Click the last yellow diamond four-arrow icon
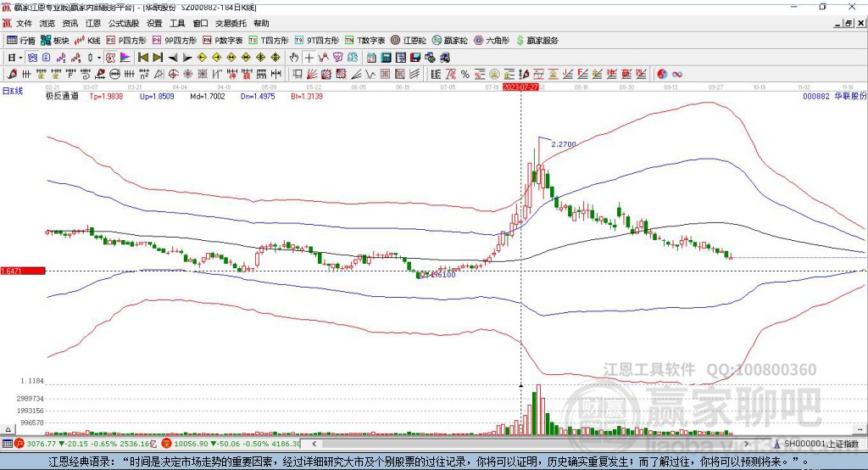The height and width of the screenshot is (470, 868). [x=275, y=58]
